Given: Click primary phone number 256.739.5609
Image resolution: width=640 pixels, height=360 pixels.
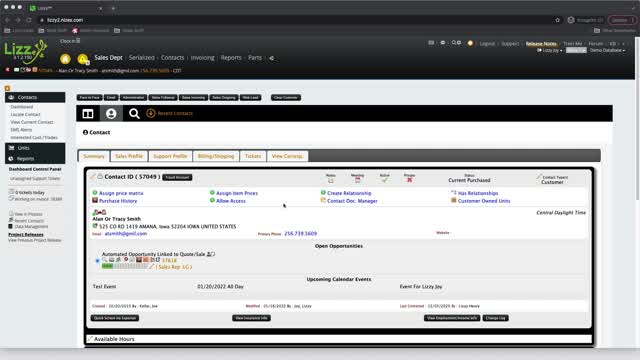Looking at the screenshot, I should 300,233.
